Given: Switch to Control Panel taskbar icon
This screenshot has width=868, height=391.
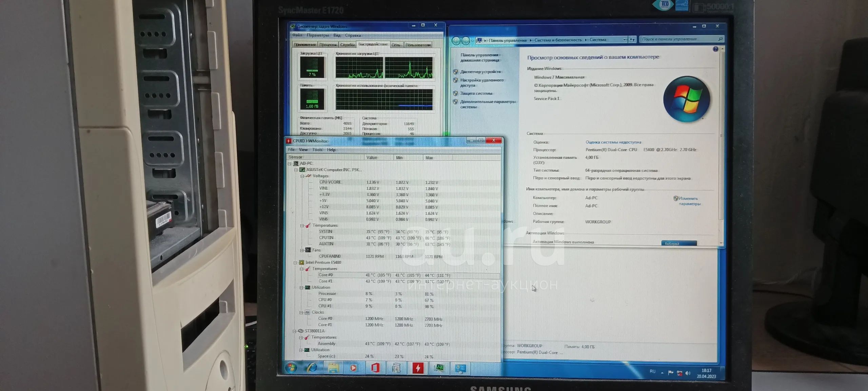Looking at the screenshot, I should 460,369.
